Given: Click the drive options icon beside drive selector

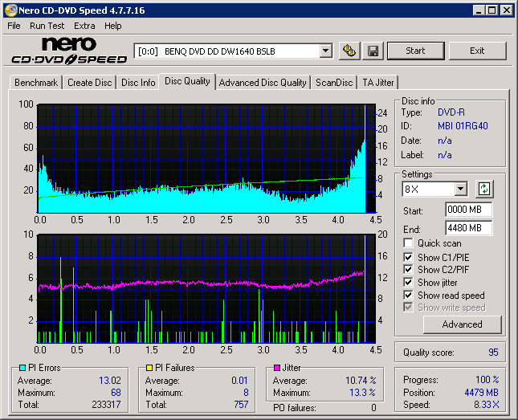Looking at the screenshot, I should point(349,51).
